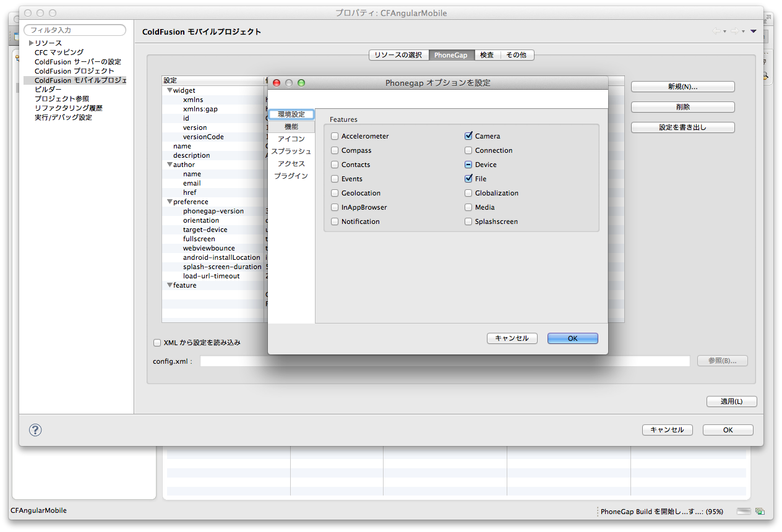Cancel the Phonegap options dialog

512,338
